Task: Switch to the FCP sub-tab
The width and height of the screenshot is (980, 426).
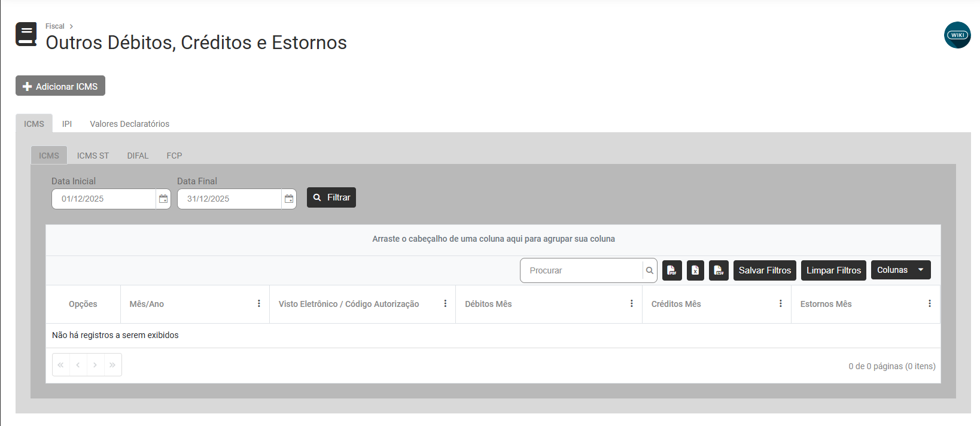Action: (x=174, y=156)
